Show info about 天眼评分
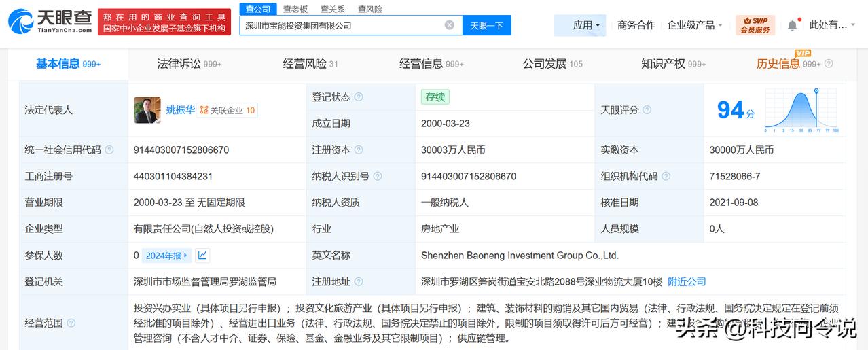This screenshot has width=868, height=350. (x=647, y=110)
